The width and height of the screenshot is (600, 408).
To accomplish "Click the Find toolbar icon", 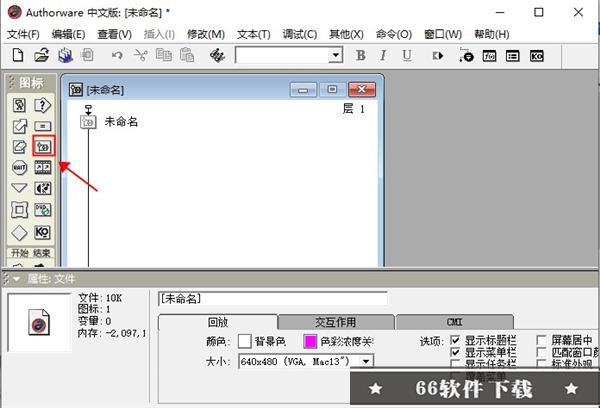I will [217, 56].
